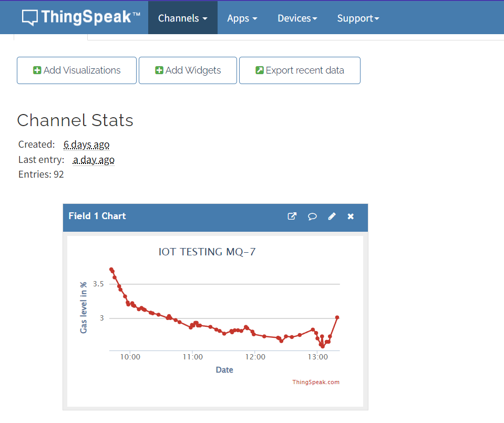Click the ThingSpeak speech-bubble logo
The width and height of the screenshot is (504, 423).
point(31,17)
